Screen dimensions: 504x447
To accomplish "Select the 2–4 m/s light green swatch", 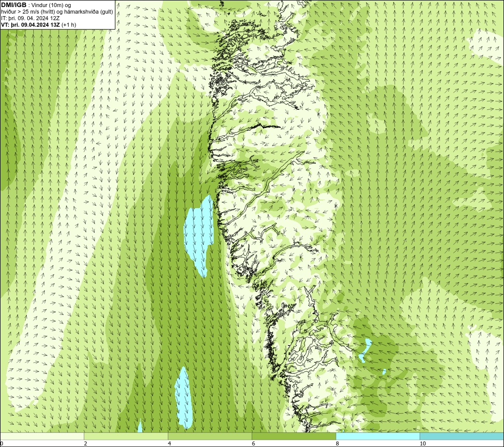I will coord(126,436).
